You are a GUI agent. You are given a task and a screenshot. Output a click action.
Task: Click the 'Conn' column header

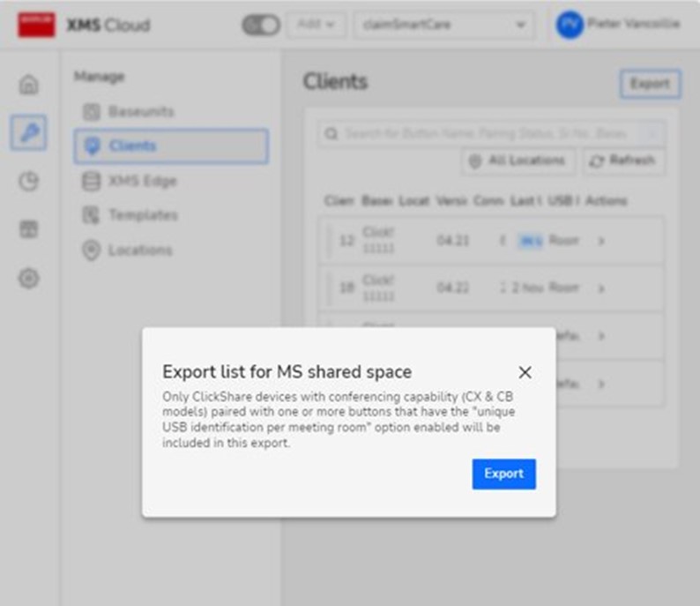[488, 201]
